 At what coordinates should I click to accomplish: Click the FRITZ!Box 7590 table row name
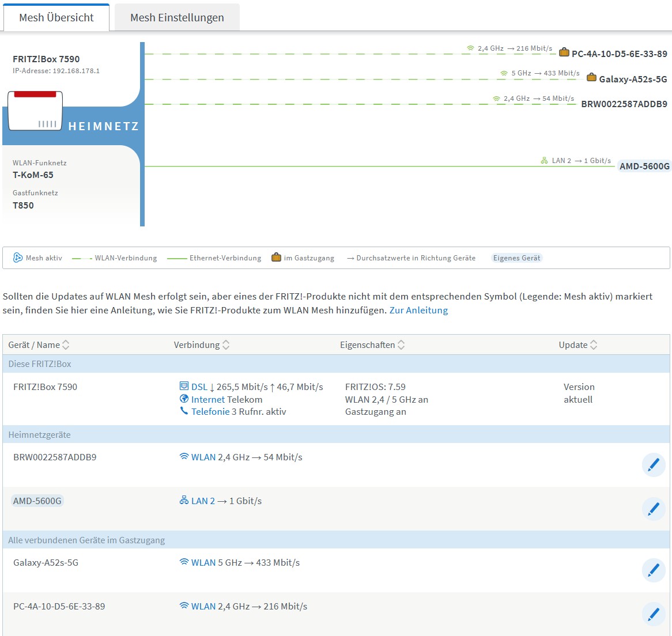(x=45, y=387)
